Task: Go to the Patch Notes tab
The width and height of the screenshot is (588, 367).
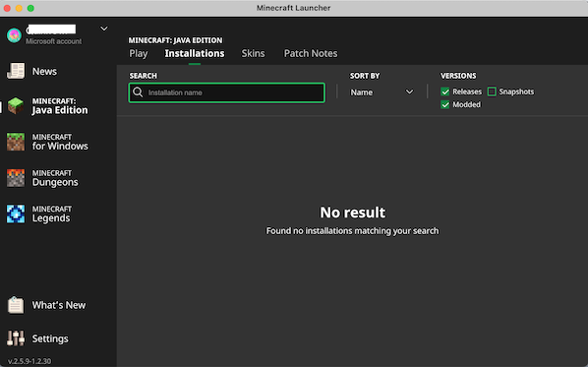Action: 311,54
